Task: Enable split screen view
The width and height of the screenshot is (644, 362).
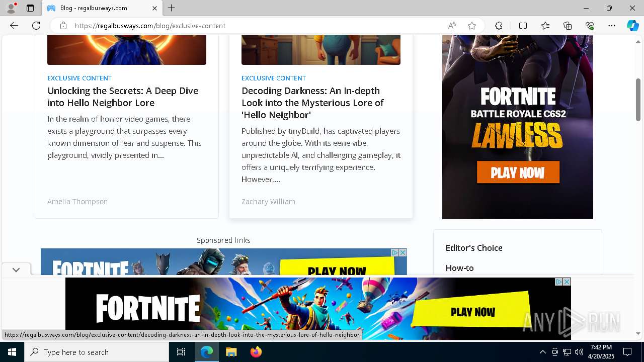Action: coord(523,26)
